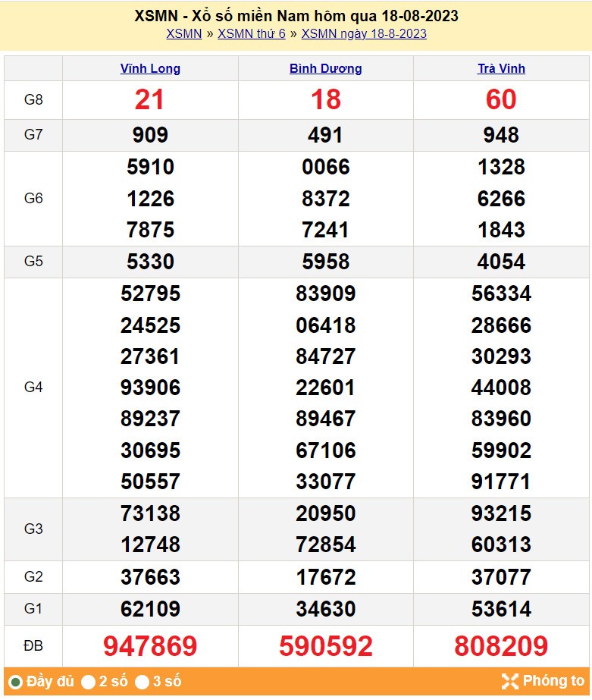Click the red G8 number 60

(501, 99)
